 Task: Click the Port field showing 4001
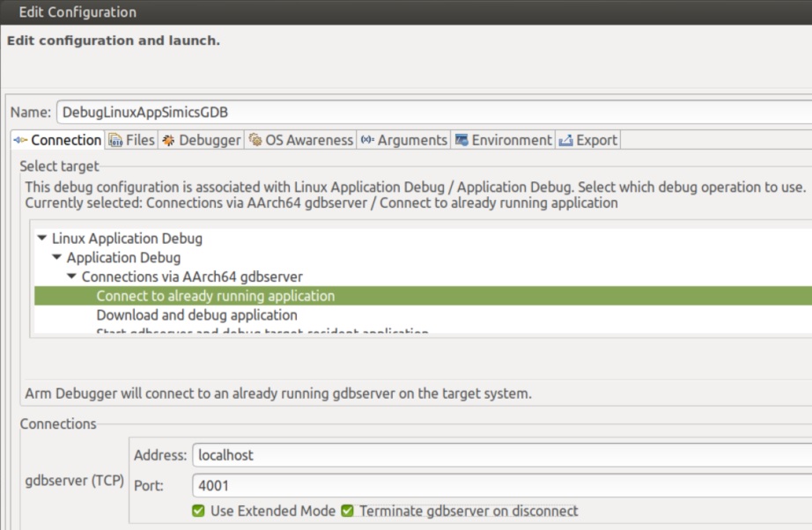498,484
